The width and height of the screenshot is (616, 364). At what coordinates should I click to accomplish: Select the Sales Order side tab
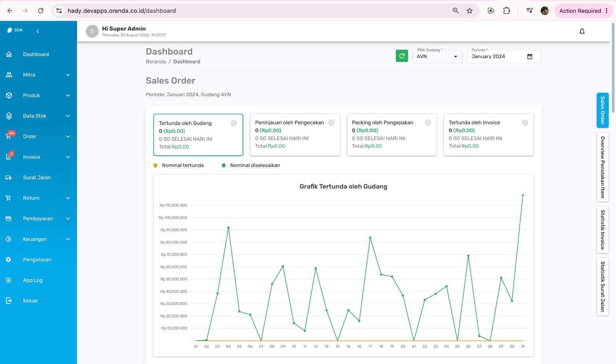(x=603, y=110)
